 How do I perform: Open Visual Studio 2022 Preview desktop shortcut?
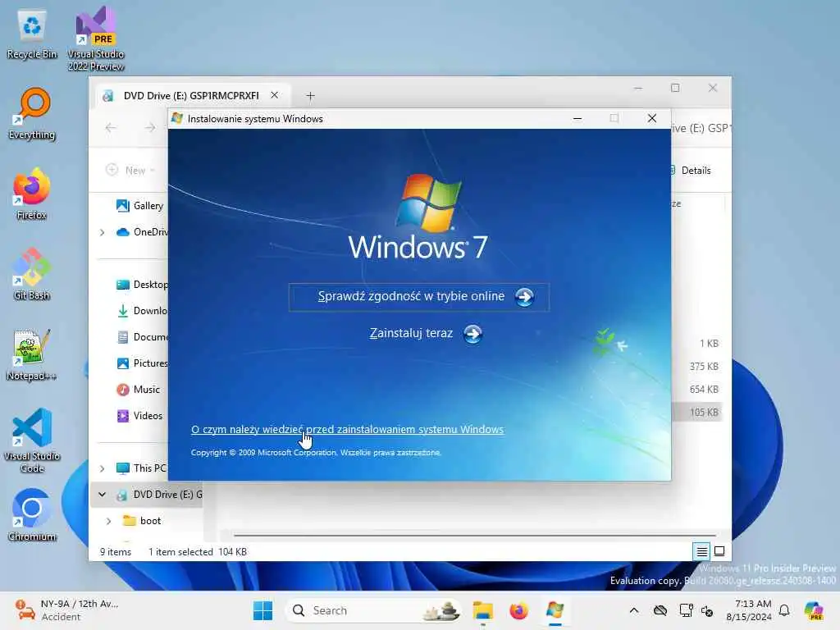pyautogui.click(x=96, y=39)
